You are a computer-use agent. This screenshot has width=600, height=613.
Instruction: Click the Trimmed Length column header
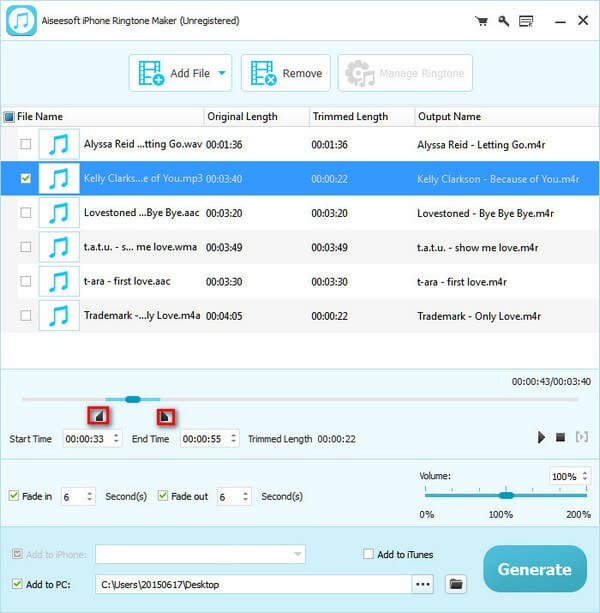click(362, 117)
